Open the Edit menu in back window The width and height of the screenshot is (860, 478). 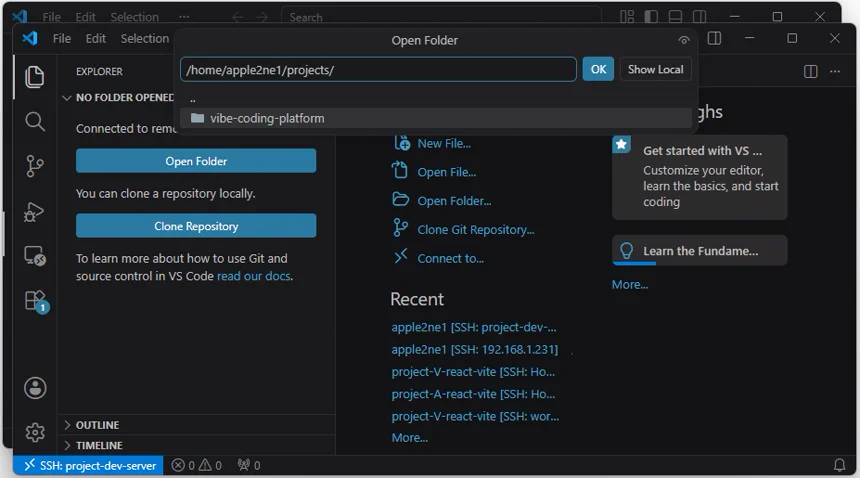tap(85, 17)
